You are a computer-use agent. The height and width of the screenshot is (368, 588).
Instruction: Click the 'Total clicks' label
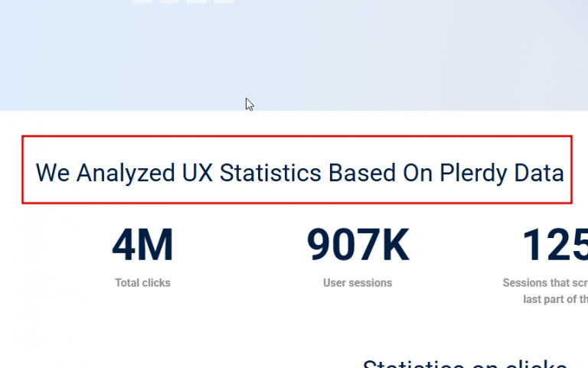pyautogui.click(x=142, y=282)
